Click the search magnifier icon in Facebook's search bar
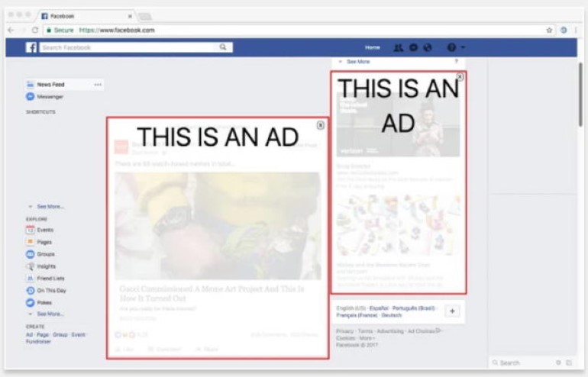588x377 pixels. coord(223,47)
